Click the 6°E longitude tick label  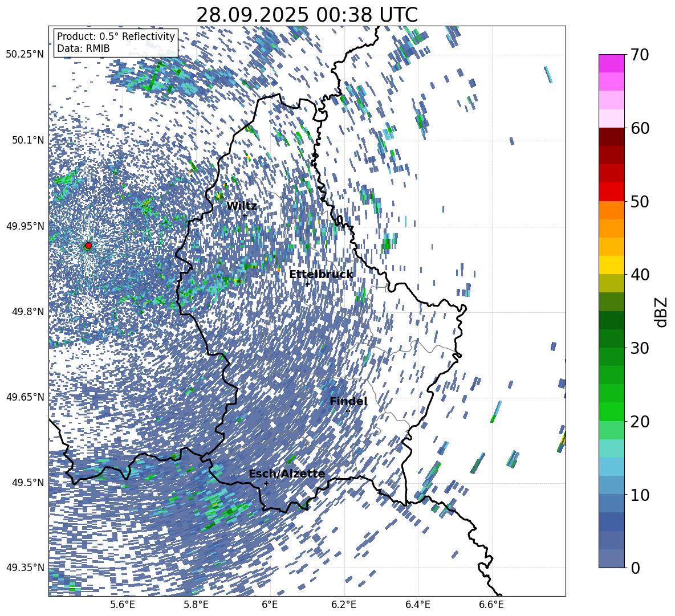(x=270, y=605)
